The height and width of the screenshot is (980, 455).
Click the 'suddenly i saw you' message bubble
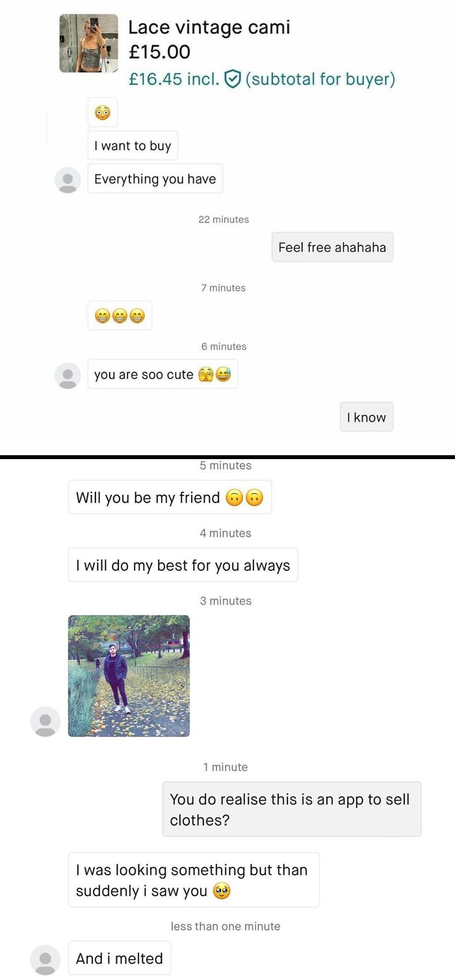click(194, 880)
